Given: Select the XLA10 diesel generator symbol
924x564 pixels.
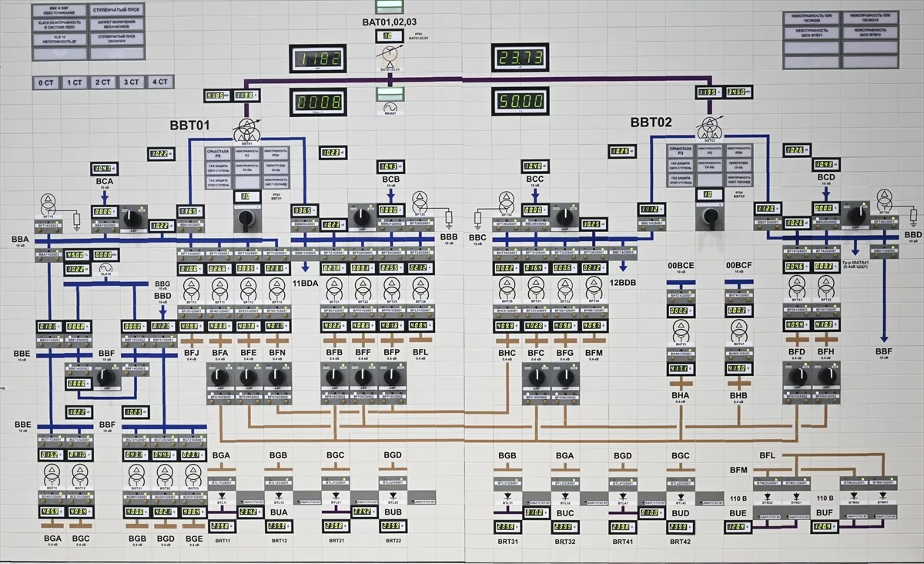Looking at the screenshot, I should 105,268.
